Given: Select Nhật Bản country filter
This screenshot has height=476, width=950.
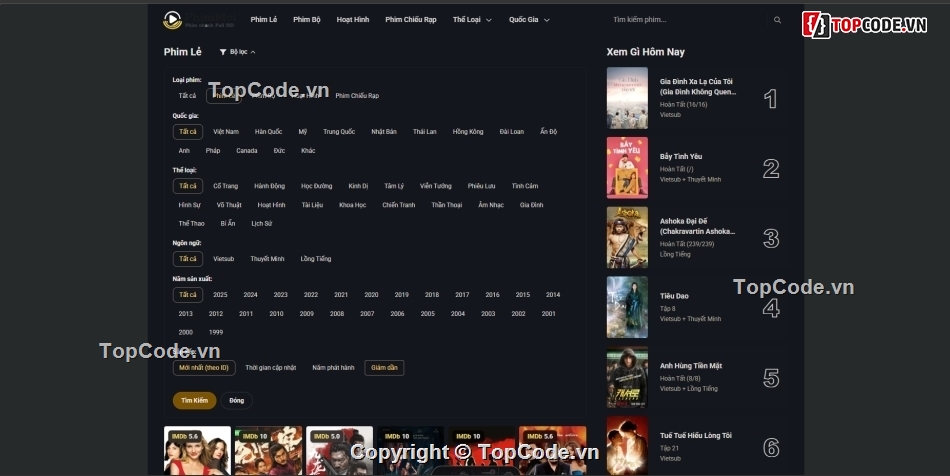Looking at the screenshot, I should pos(384,131).
